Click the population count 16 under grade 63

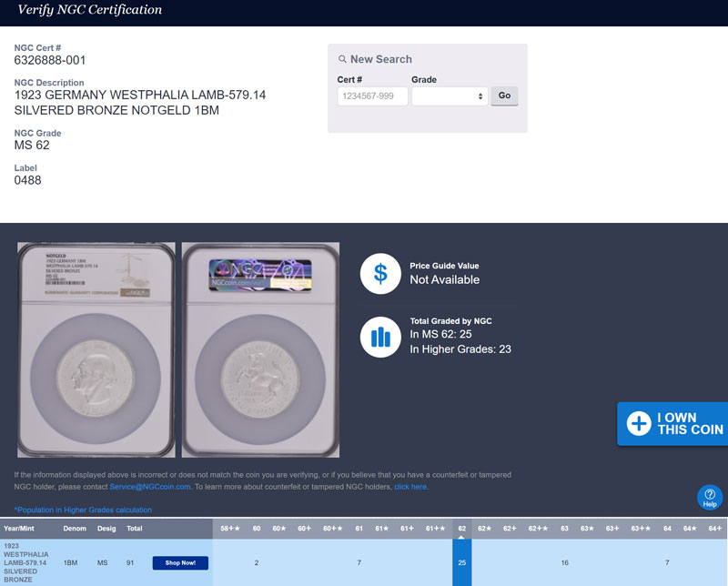point(564,563)
